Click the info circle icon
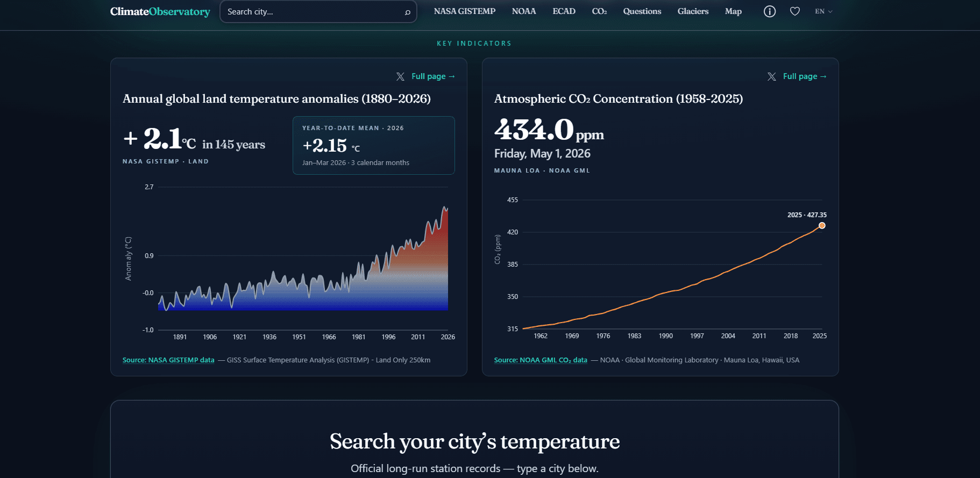This screenshot has width=980, height=478. click(x=770, y=11)
